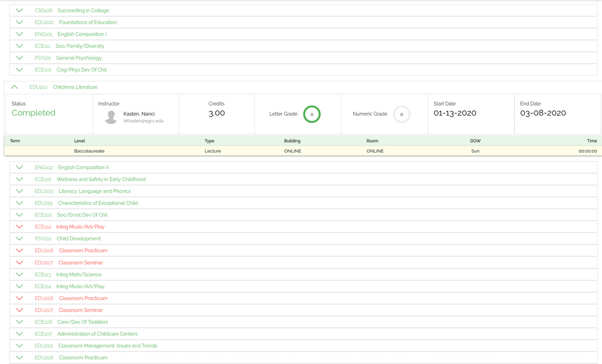The image size is (602, 364).
Task: Open the NKasten@egcc.edu email link
Action: tap(143, 121)
